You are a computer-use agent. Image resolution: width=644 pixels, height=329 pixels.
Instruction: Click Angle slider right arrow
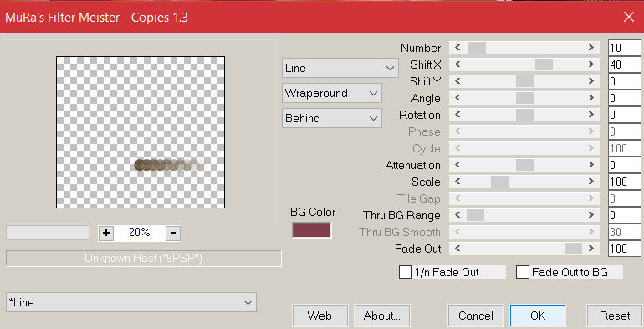coord(591,98)
